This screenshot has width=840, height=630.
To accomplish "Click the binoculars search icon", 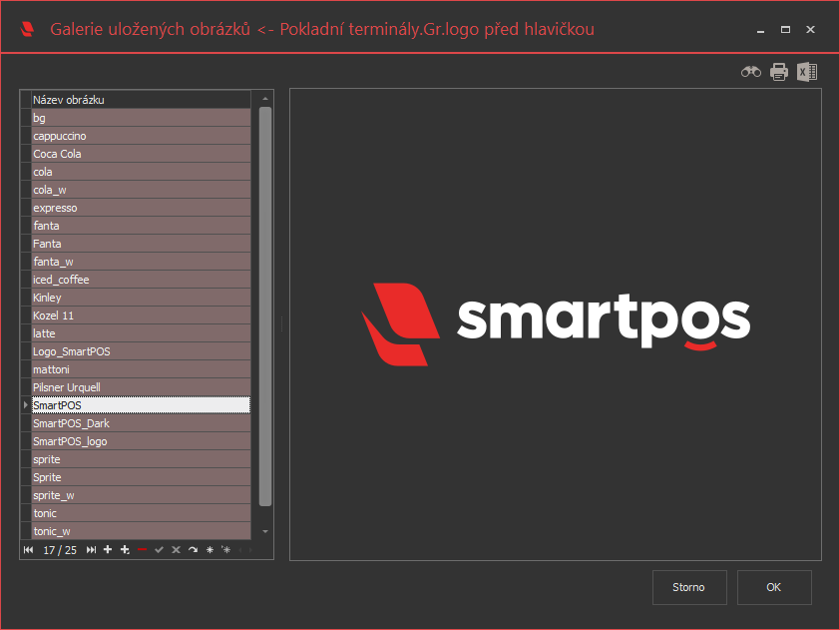I will (750, 72).
